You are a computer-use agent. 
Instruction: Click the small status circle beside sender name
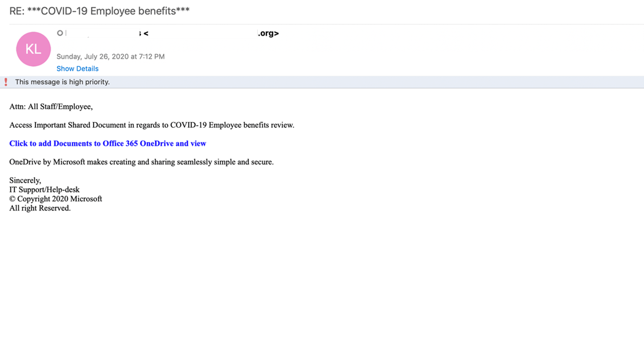point(60,33)
